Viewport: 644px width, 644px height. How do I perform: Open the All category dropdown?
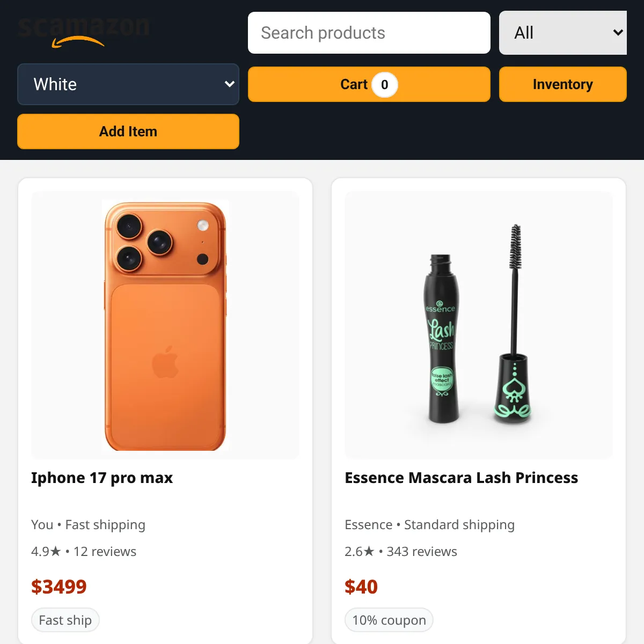pyautogui.click(x=563, y=33)
